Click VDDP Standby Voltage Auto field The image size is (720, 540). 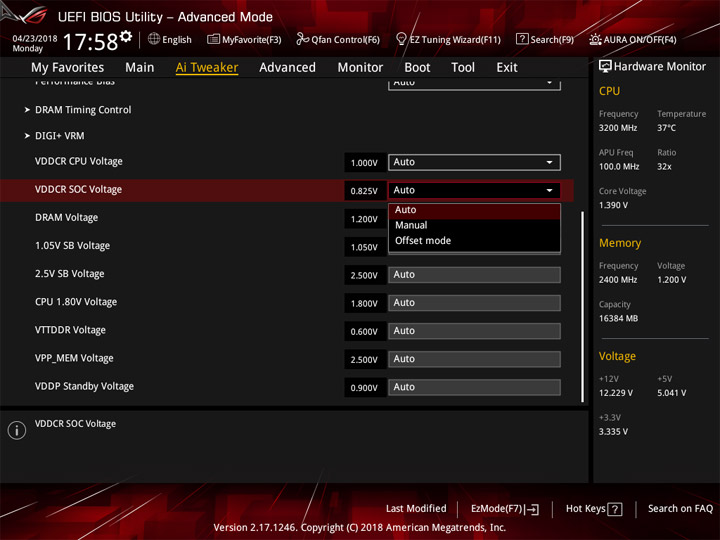pos(474,387)
